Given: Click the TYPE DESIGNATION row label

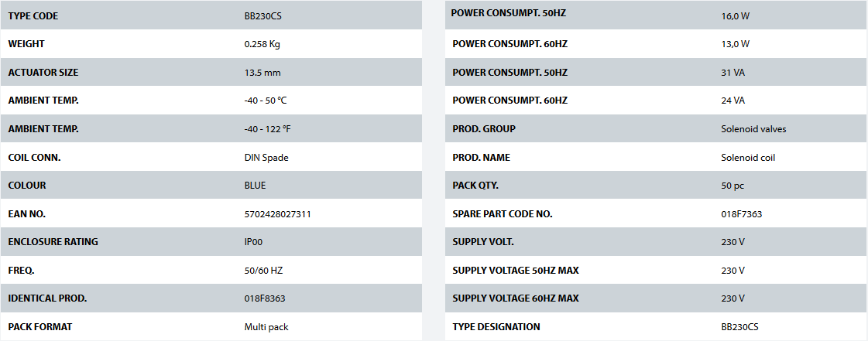Looking at the screenshot, I should click(x=496, y=327).
